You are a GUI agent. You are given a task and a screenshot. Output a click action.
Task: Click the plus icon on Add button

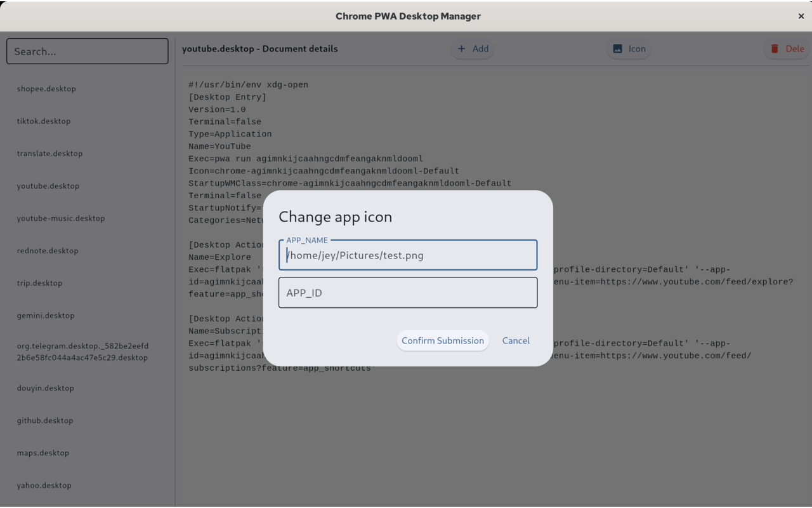tap(462, 49)
